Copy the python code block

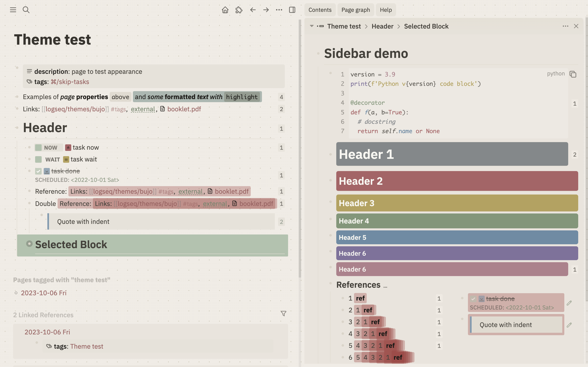coord(573,74)
